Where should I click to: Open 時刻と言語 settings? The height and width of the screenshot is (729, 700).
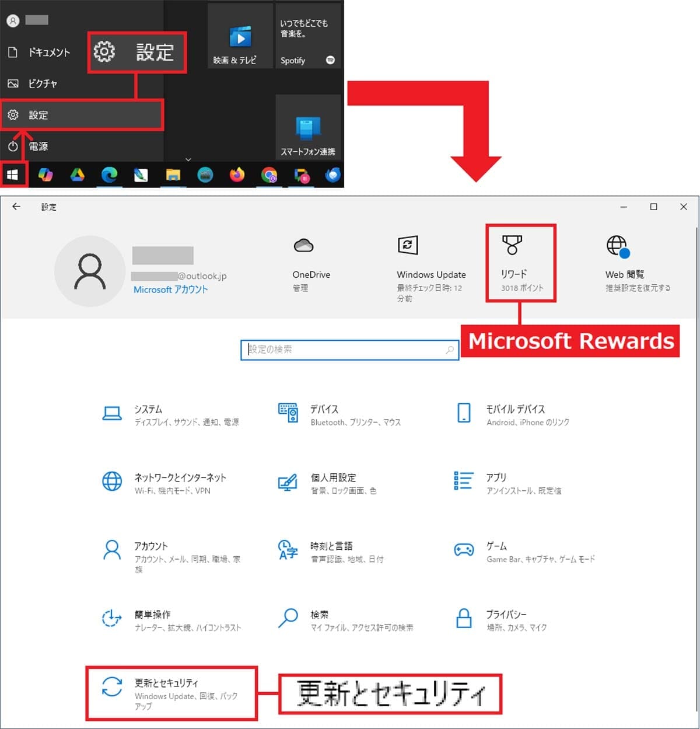331,552
